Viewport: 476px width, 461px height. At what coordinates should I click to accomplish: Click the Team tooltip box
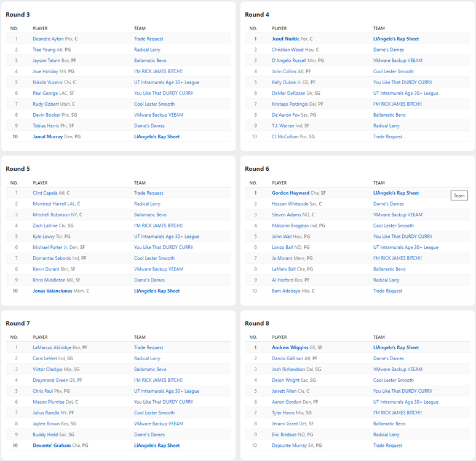tap(459, 196)
